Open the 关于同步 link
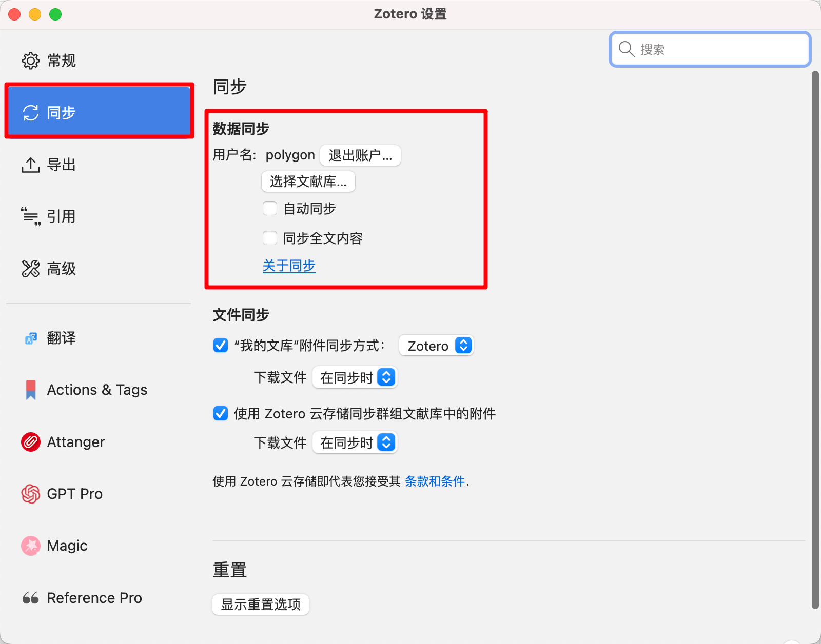 (x=289, y=266)
